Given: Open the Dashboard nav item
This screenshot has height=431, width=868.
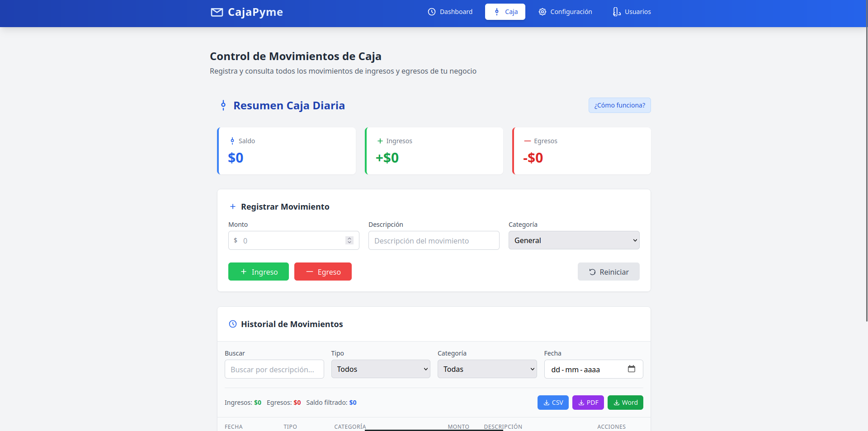Looking at the screenshot, I should [450, 12].
